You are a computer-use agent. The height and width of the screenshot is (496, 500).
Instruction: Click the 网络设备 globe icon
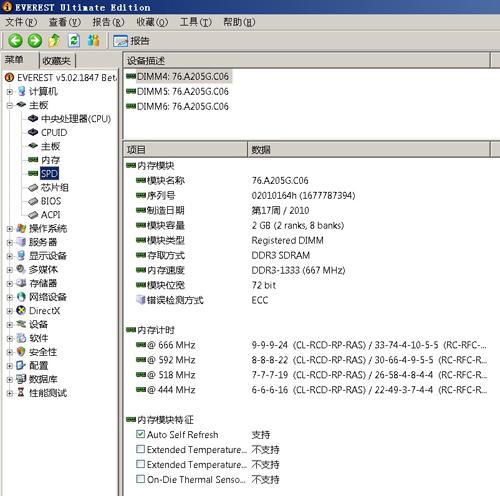pos(21,297)
